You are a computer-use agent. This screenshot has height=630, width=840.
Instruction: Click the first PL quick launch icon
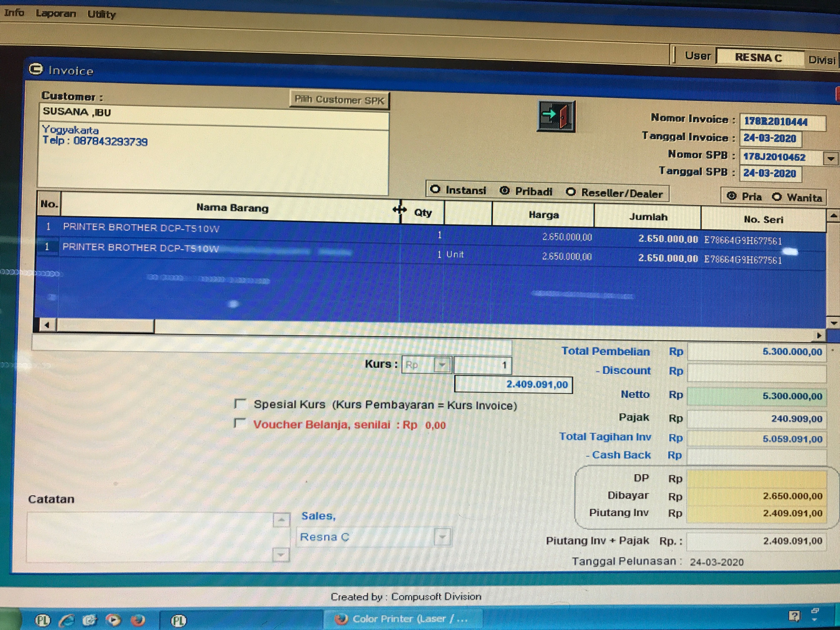[42, 620]
